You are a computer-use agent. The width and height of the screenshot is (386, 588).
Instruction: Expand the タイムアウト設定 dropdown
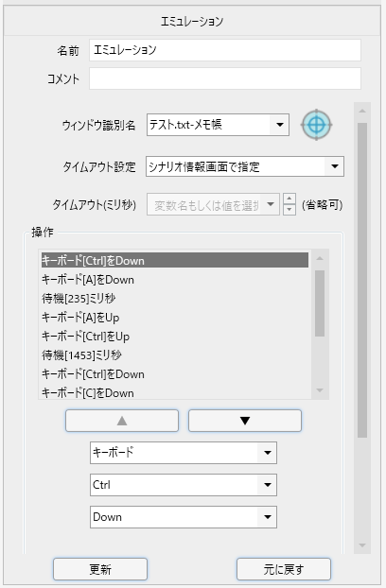pos(335,166)
